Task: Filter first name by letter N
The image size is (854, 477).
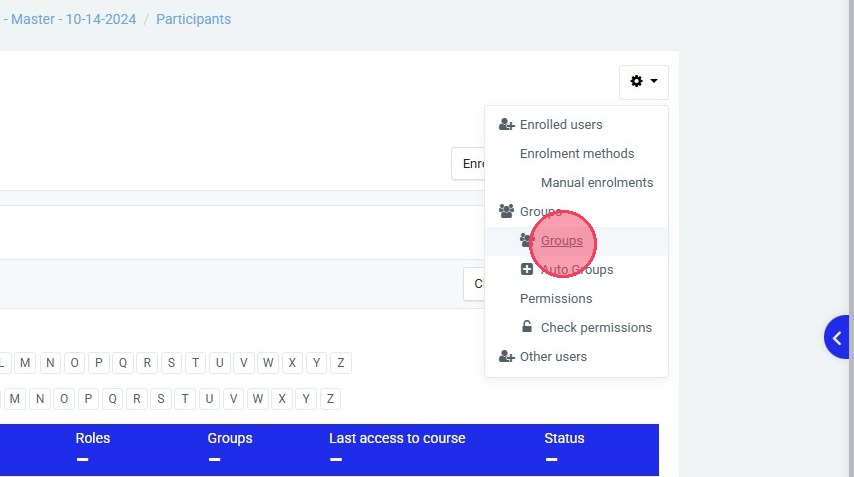Action: coord(50,363)
